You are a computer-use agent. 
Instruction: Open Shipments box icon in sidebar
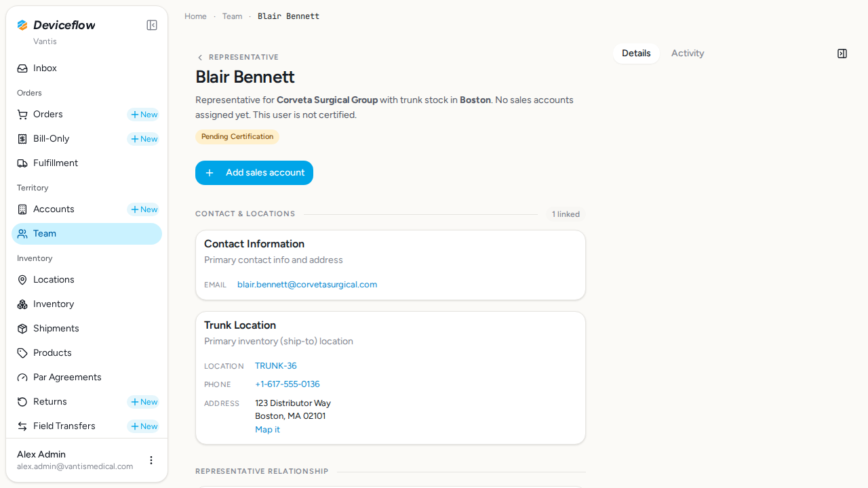click(x=22, y=329)
